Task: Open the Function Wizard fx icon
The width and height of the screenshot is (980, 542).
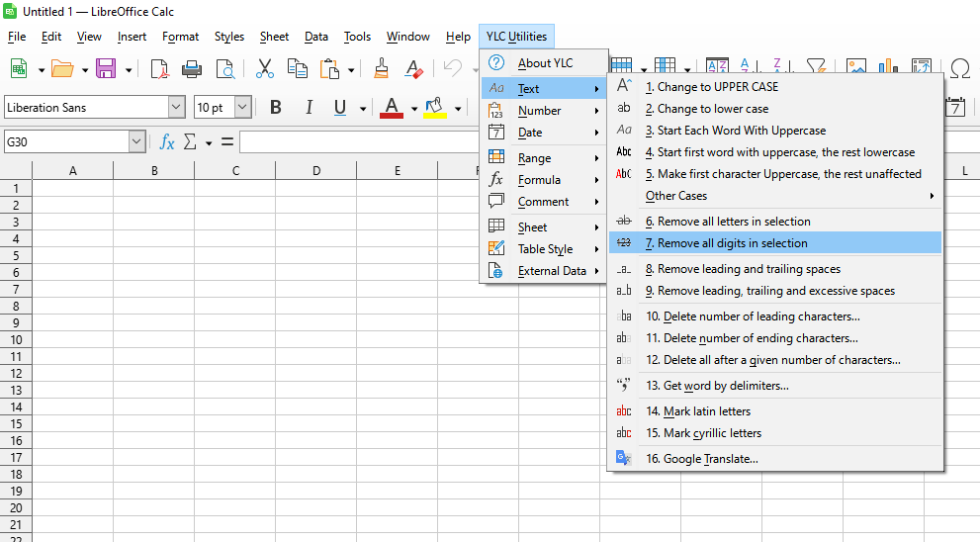Action: pyautogui.click(x=167, y=142)
